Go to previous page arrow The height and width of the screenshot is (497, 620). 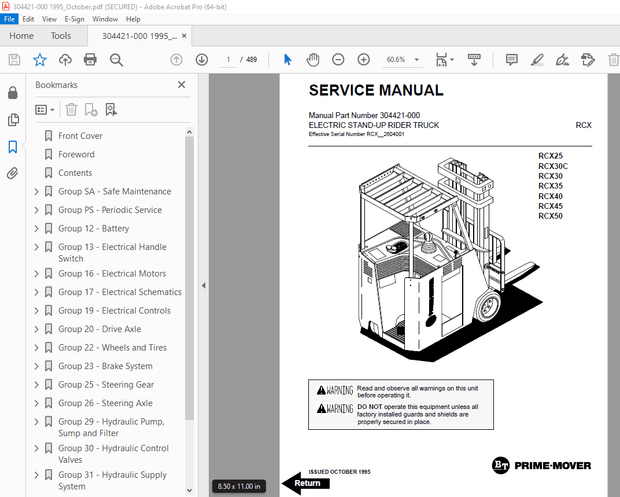coord(176,60)
